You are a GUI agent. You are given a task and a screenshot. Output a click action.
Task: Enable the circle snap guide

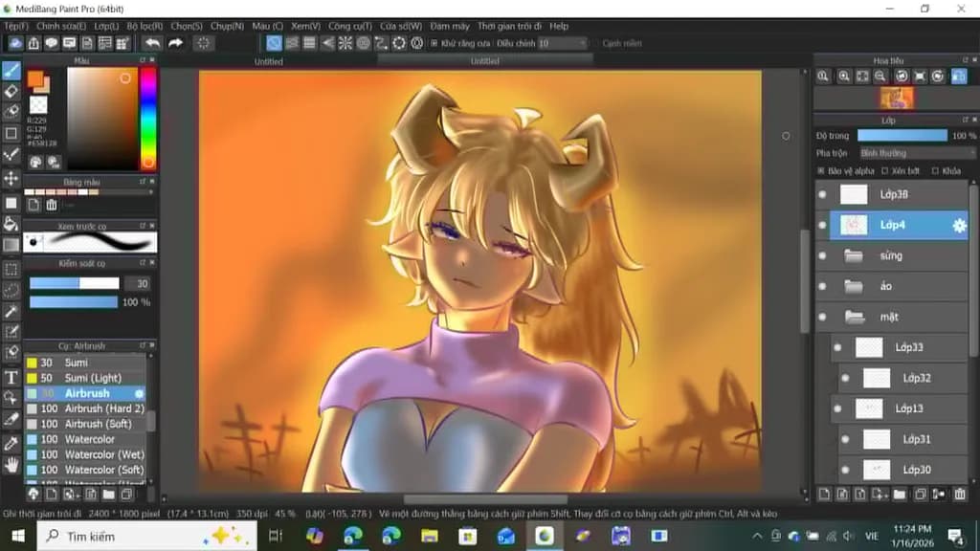point(363,43)
